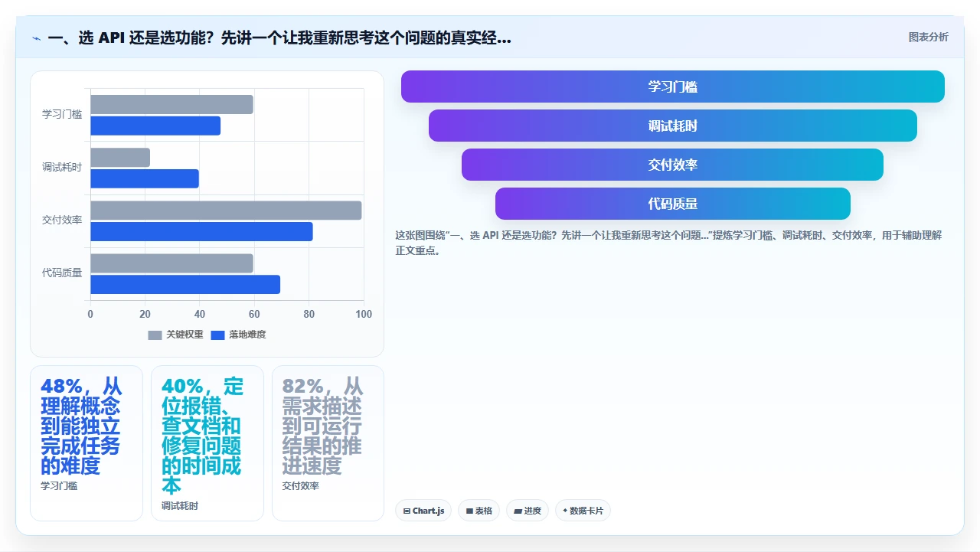Select the 学习门槛 funnel bar
The width and height of the screenshot is (980, 552).
tap(673, 87)
